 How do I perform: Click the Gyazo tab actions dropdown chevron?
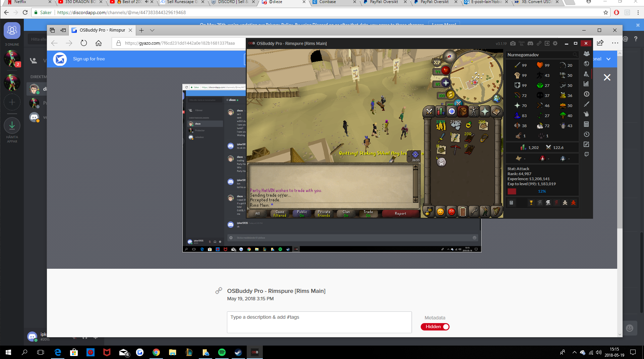[x=152, y=30]
